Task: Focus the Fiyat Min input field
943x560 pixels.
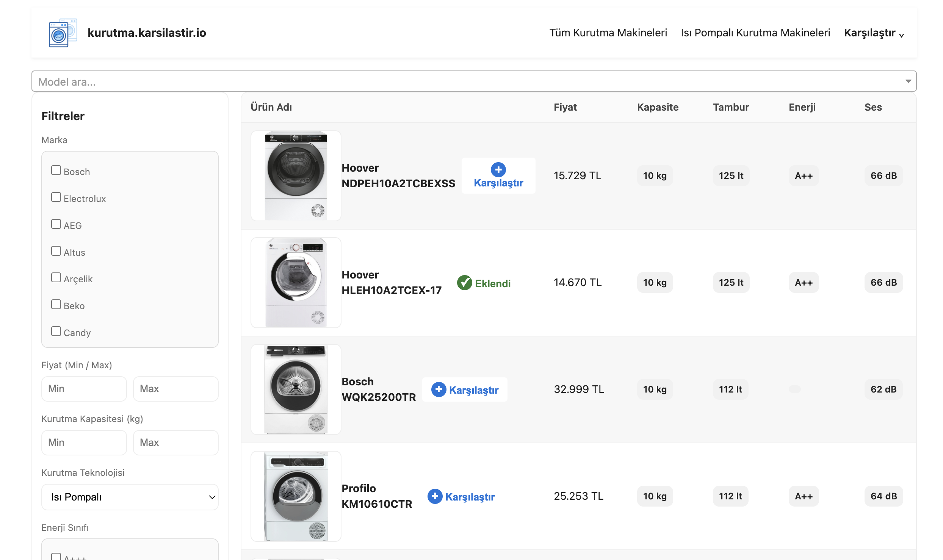Action: point(84,389)
